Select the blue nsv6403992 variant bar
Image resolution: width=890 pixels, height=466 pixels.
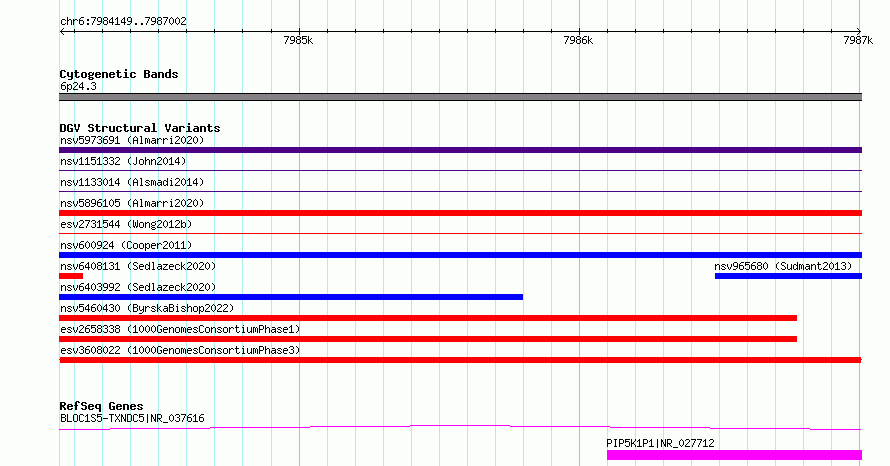click(291, 297)
